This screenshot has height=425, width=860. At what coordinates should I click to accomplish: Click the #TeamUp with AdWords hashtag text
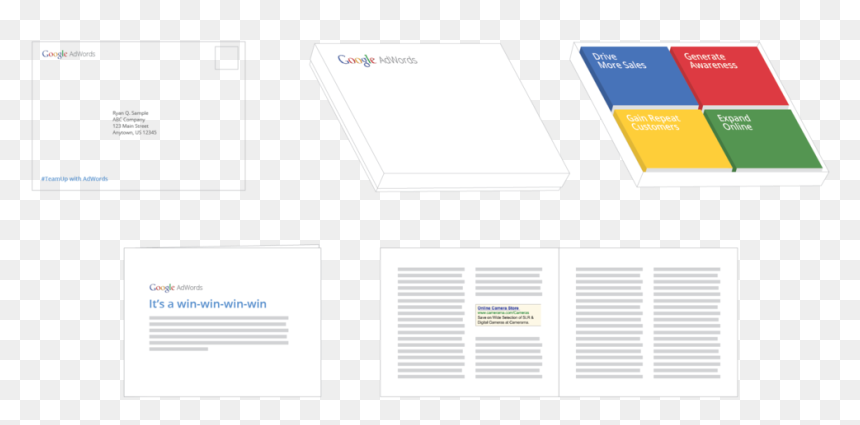(x=75, y=179)
